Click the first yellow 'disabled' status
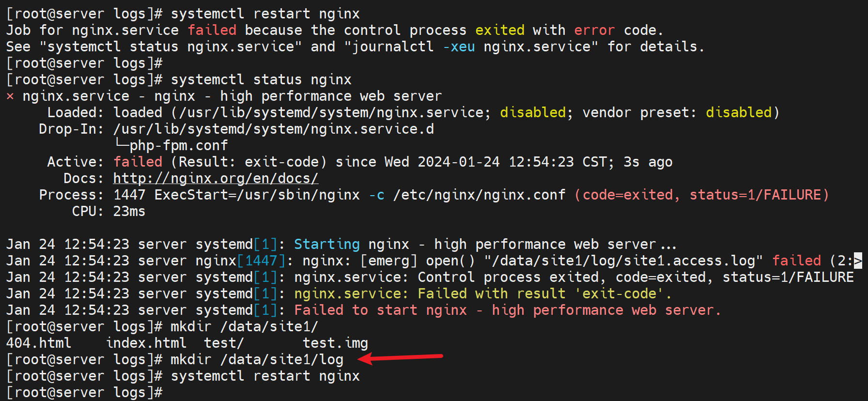This screenshot has width=868, height=401. pos(533,112)
